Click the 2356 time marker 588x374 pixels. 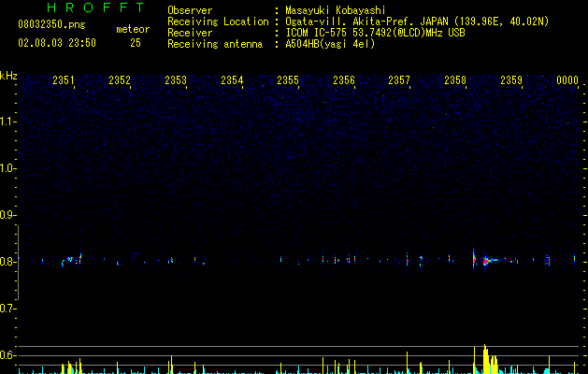344,80
